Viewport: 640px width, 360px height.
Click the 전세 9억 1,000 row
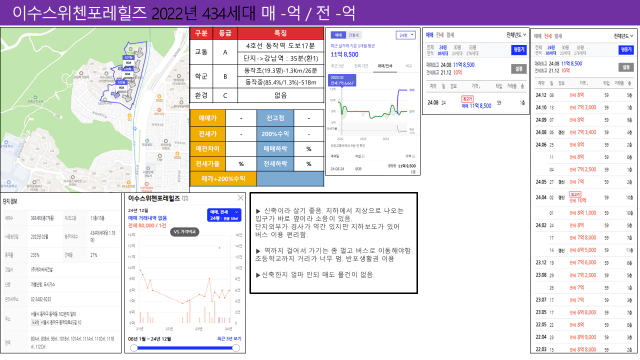584,213
